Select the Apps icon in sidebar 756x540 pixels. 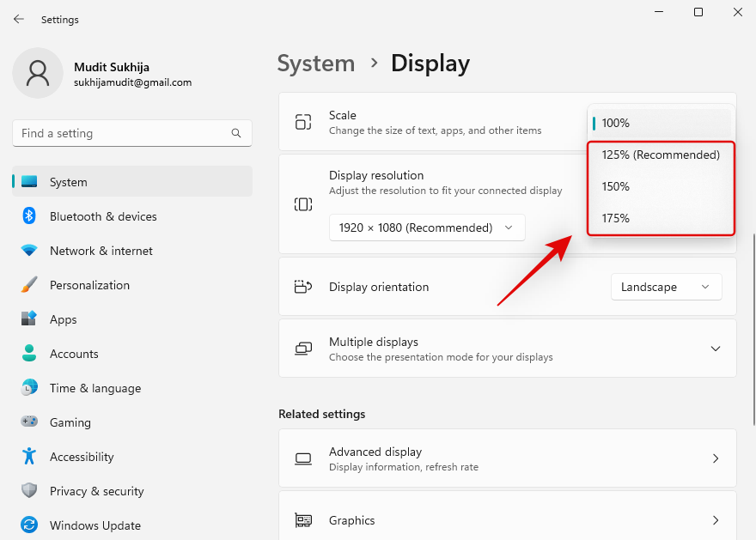point(29,319)
